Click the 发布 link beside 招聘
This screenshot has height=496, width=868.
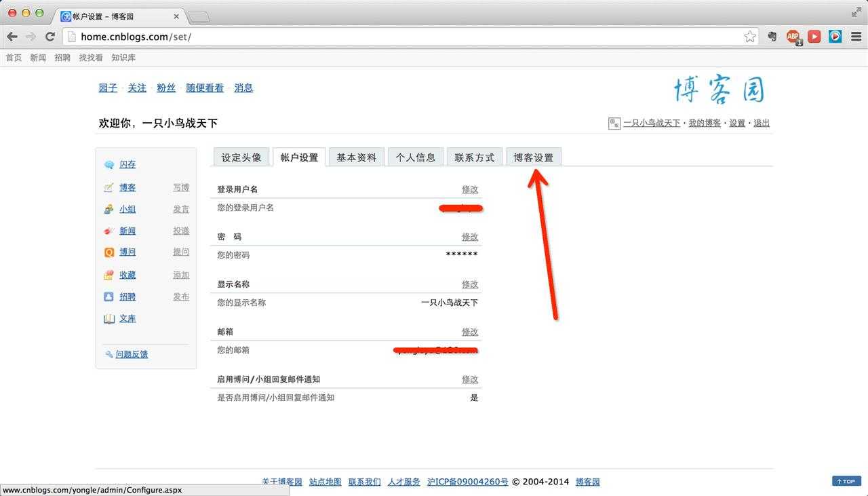[181, 297]
